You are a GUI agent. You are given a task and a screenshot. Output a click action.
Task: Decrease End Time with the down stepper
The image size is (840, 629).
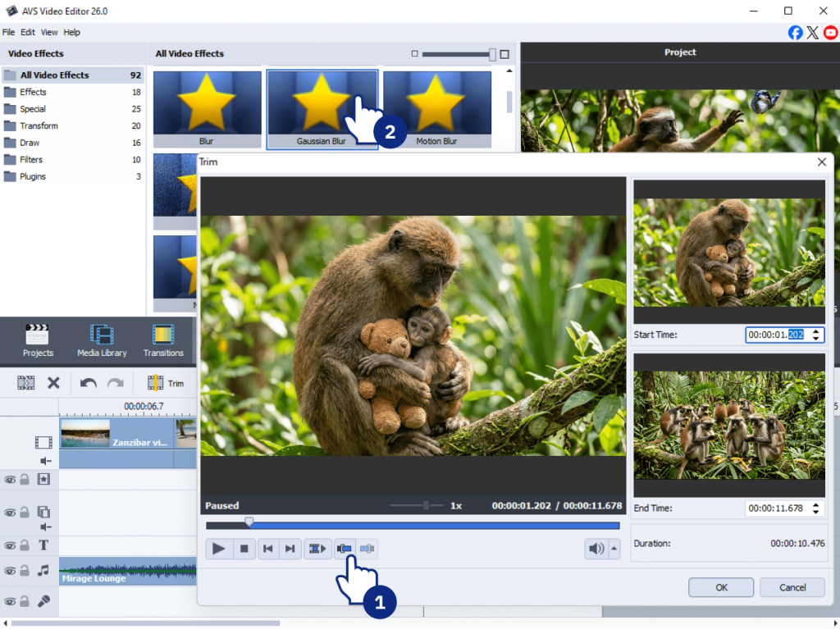point(815,512)
